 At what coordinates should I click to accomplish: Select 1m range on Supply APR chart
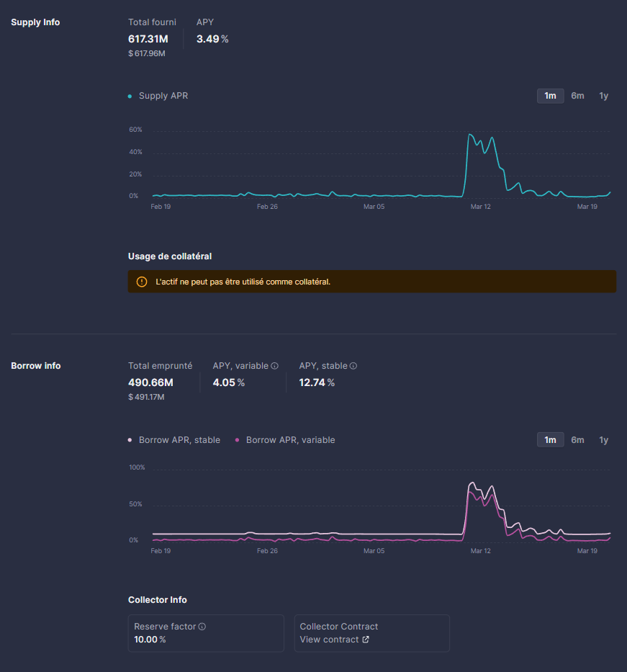550,96
